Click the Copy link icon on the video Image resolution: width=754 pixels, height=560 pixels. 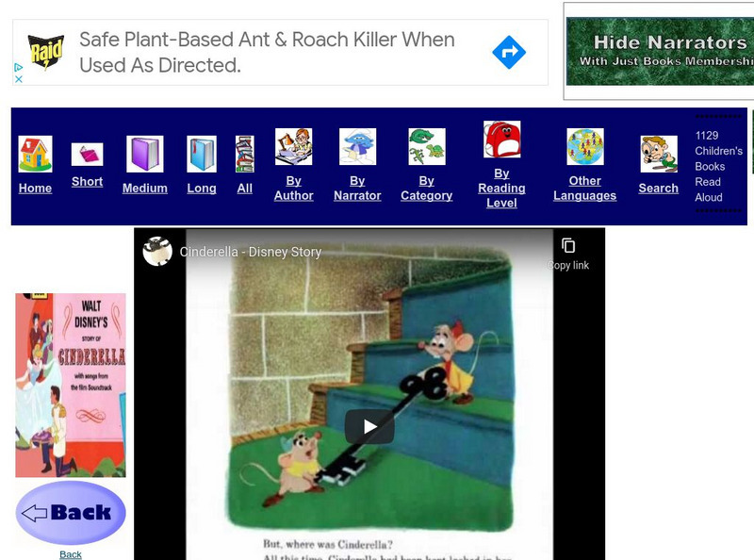coord(566,247)
